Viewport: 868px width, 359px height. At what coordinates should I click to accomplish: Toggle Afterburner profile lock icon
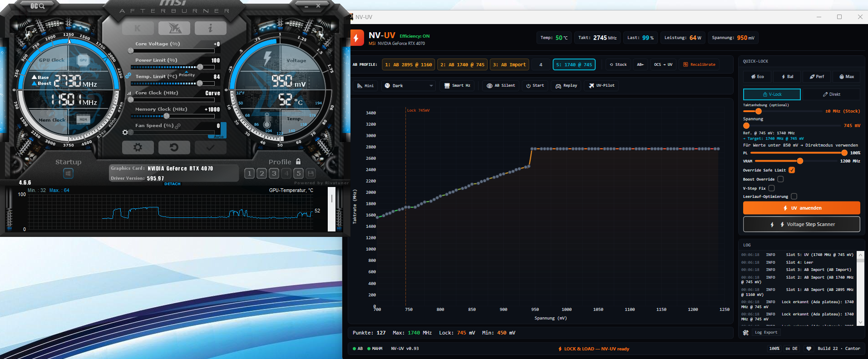click(298, 162)
